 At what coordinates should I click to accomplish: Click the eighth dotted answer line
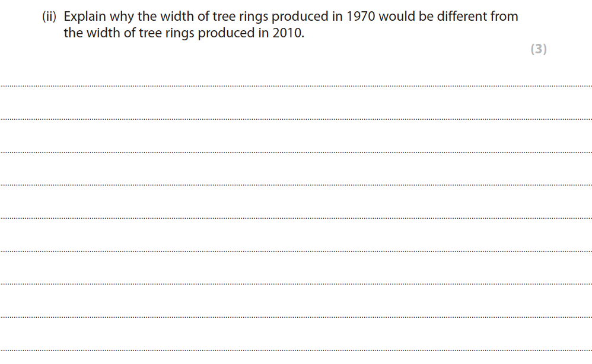(296, 317)
